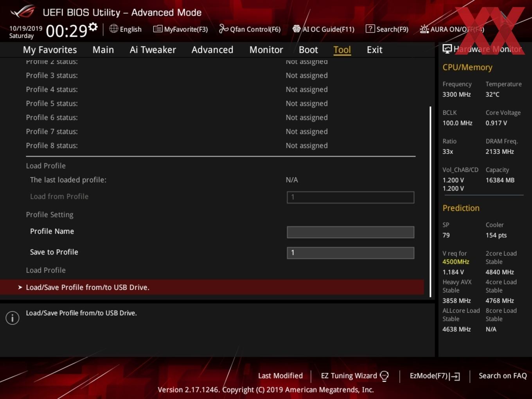Image resolution: width=532 pixels, height=399 pixels.
Task: Click the Profile Name input field
Action: (350, 232)
